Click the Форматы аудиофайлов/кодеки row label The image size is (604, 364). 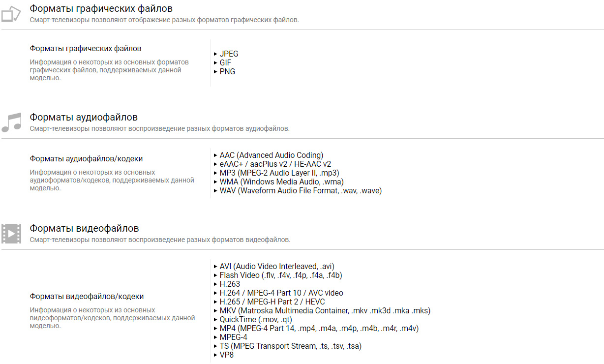pyautogui.click(x=87, y=159)
